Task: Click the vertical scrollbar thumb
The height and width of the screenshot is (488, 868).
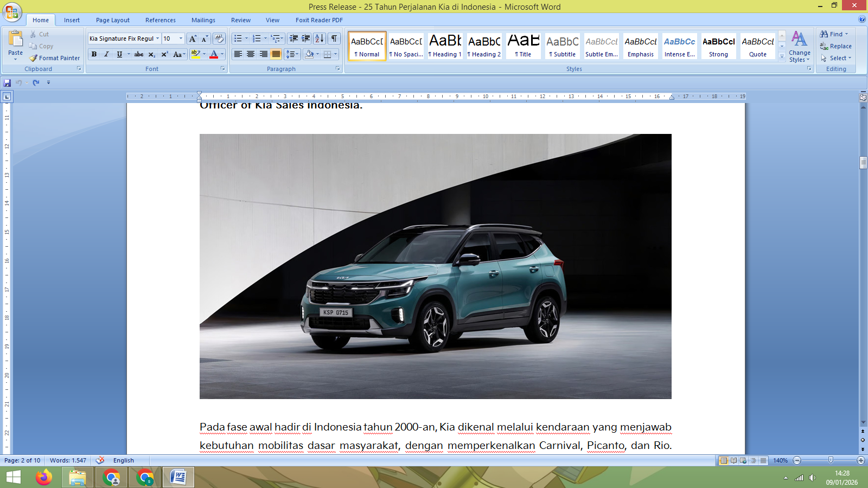Action: click(x=863, y=163)
